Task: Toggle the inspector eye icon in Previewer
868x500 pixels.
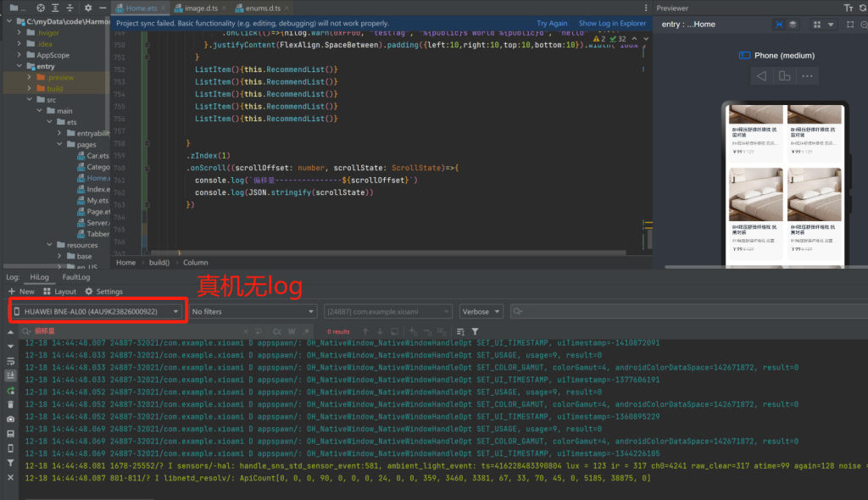Action: (x=779, y=25)
